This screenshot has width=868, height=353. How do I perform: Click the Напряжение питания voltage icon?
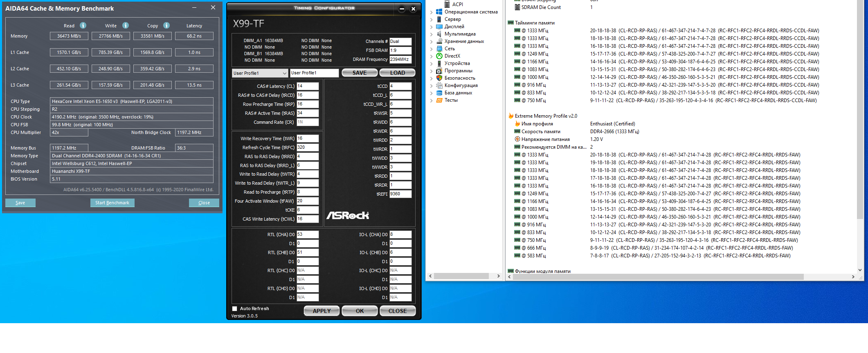(x=517, y=139)
